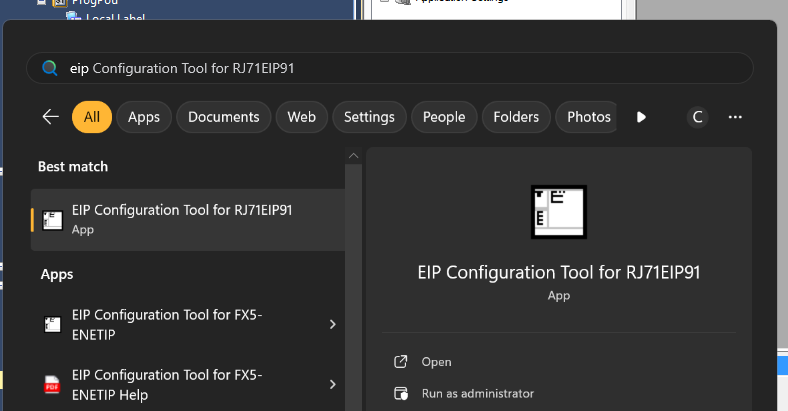Switch to the Documents filter tab
Viewport: 788px width, 411px height.
224,117
